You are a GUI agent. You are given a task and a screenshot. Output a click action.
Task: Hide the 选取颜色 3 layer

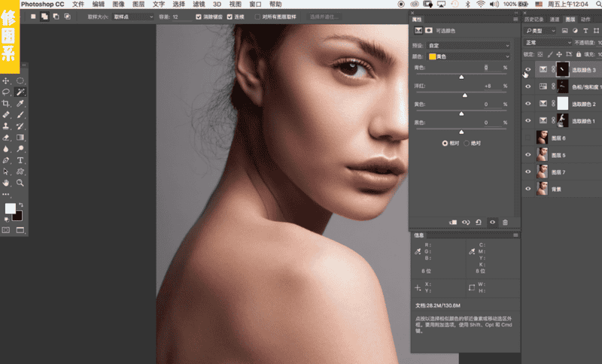coord(528,69)
